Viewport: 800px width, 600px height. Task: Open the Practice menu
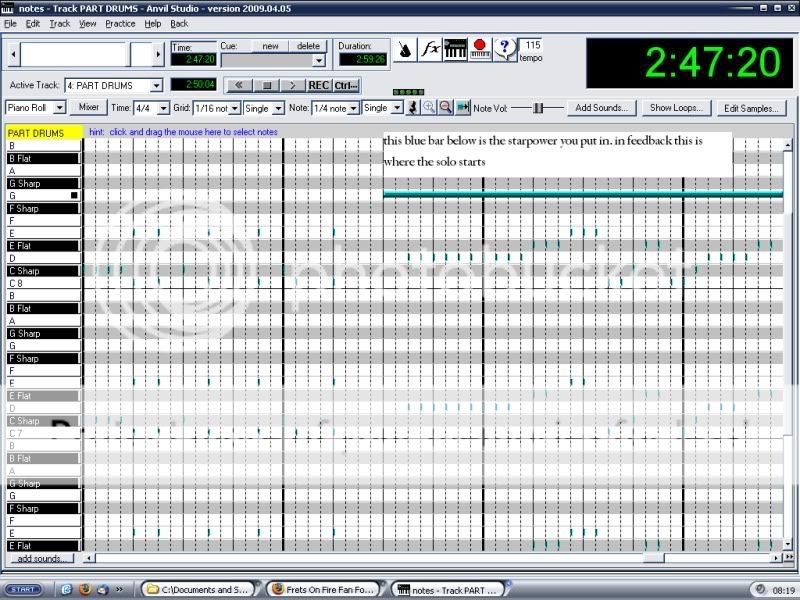click(x=120, y=24)
